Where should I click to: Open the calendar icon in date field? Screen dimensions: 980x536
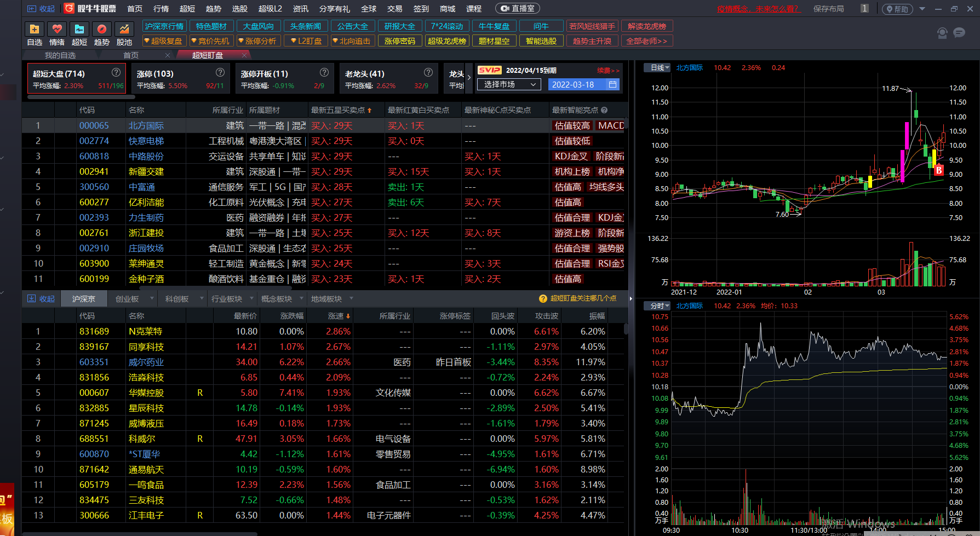point(612,84)
